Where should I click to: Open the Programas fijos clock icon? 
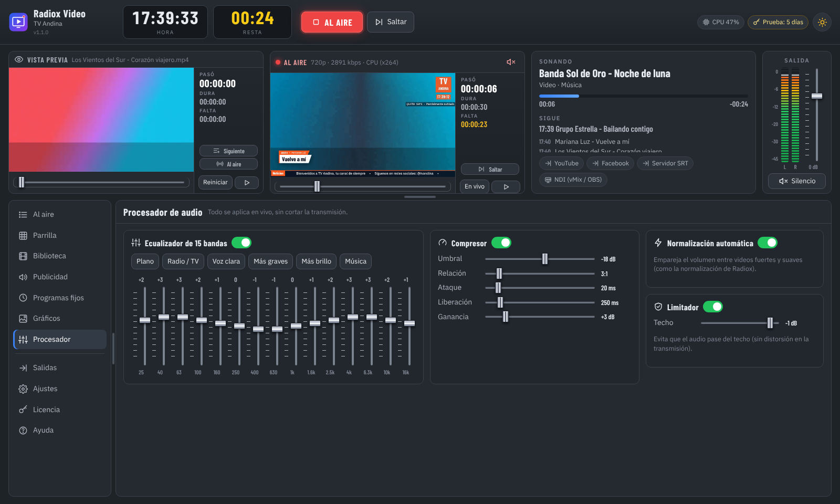(23, 298)
